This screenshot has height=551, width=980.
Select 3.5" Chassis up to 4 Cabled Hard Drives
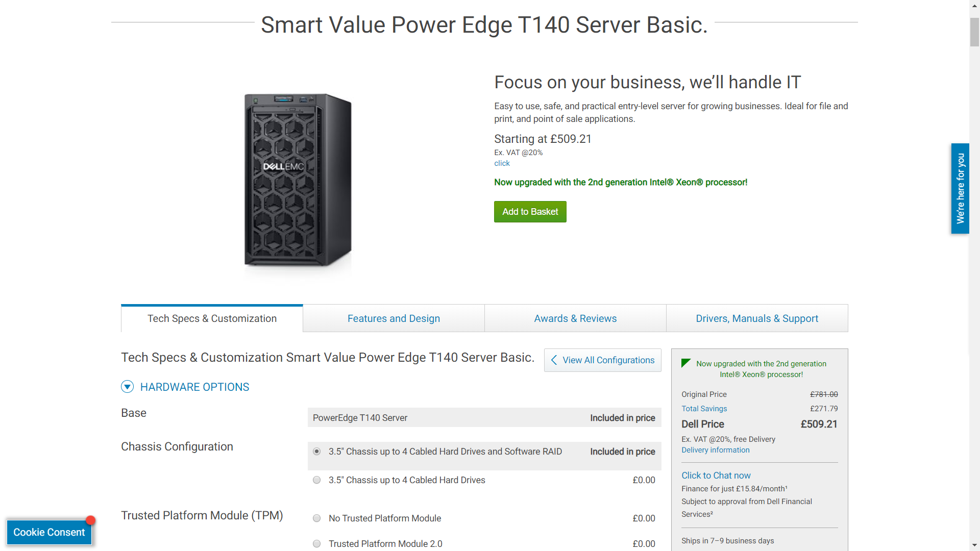(317, 480)
